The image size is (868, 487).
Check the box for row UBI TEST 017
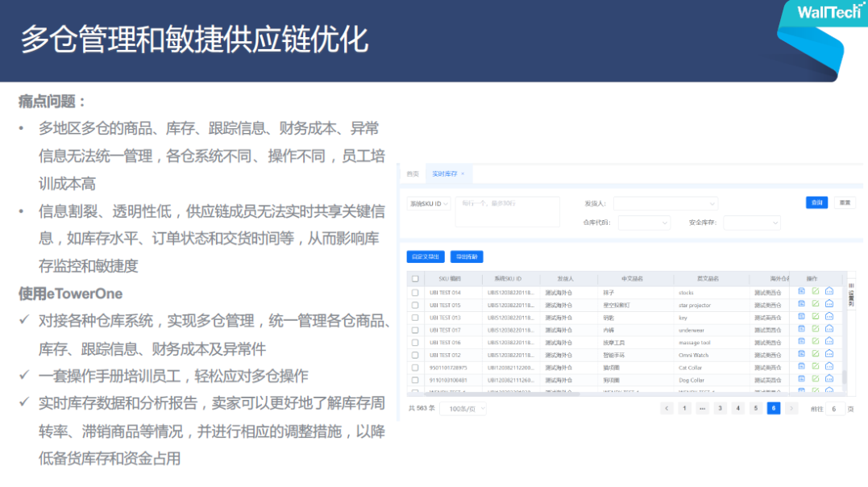click(x=415, y=331)
